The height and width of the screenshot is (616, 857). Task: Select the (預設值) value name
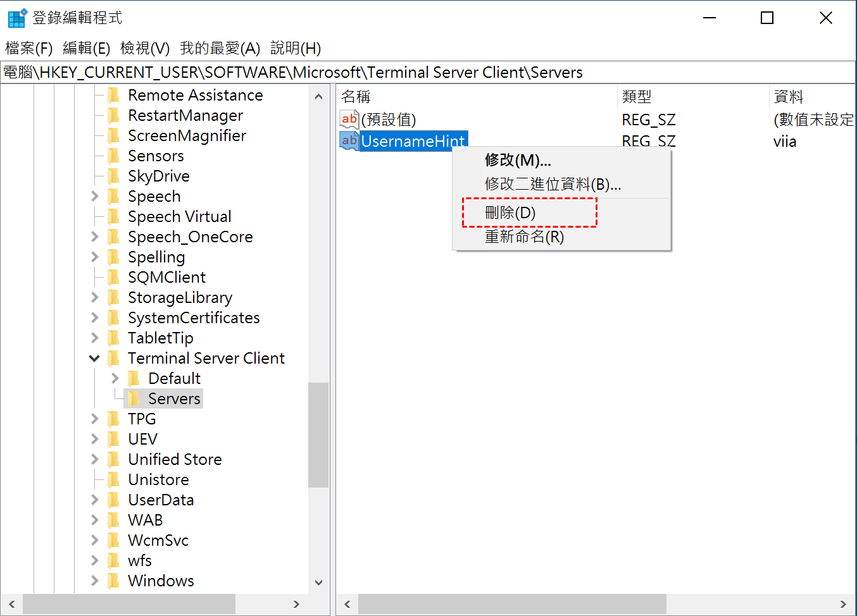click(x=389, y=119)
